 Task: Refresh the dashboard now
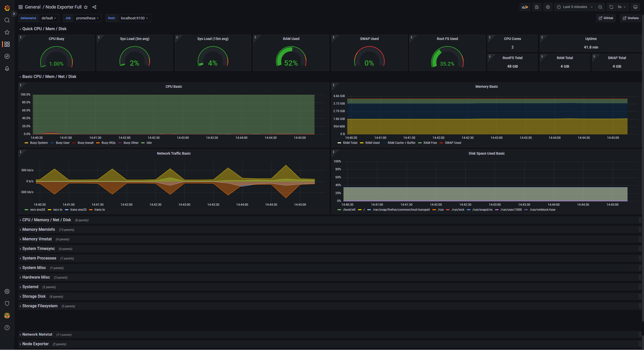click(611, 7)
